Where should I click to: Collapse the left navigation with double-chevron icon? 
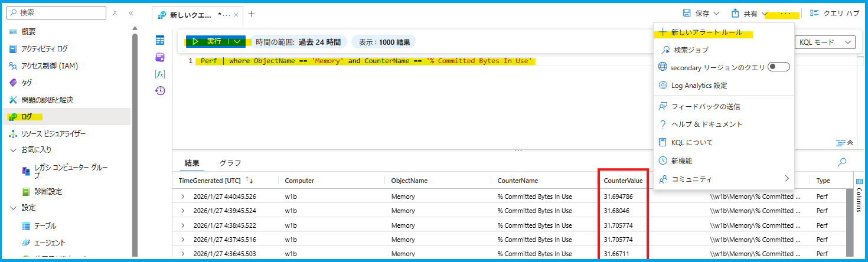pyautogui.click(x=131, y=13)
